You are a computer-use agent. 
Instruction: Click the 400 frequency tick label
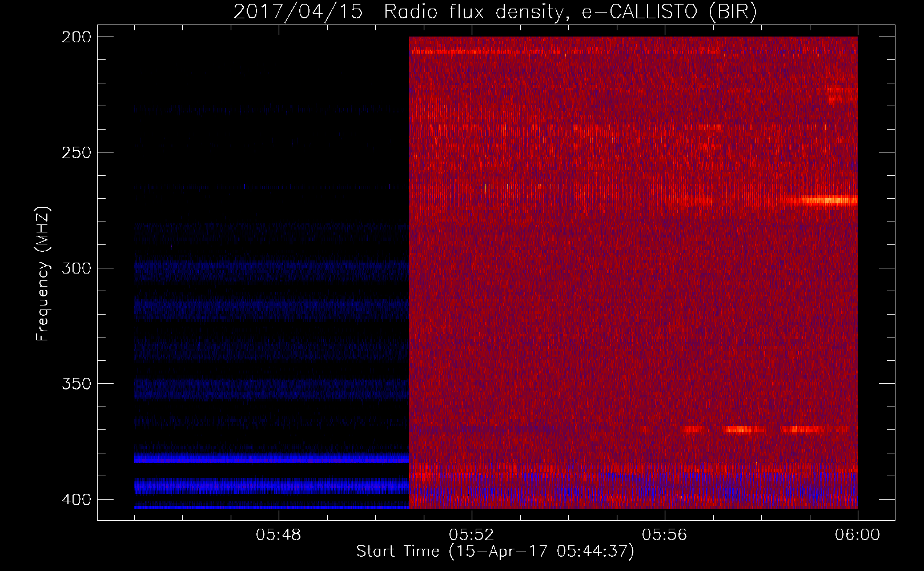(77, 499)
